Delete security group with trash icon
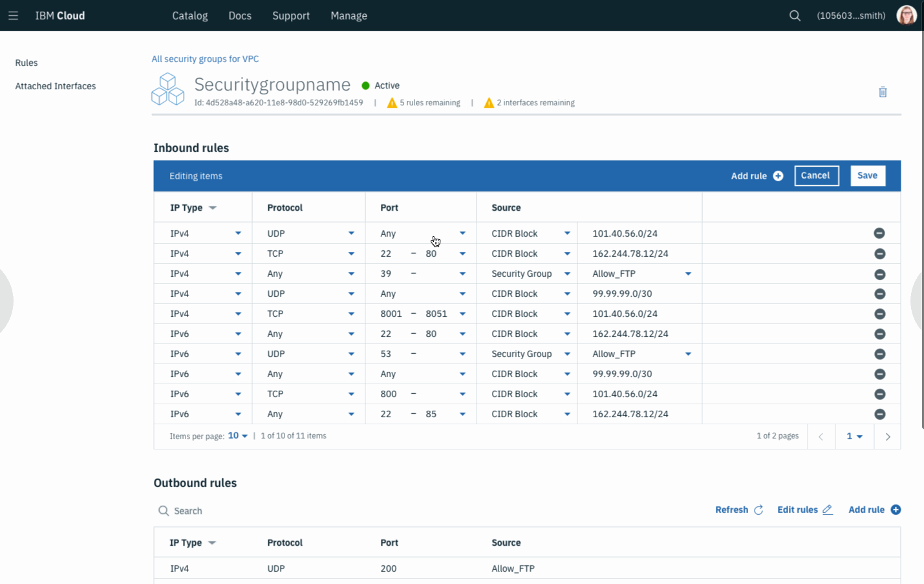This screenshot has width=924, height=584. 883,92
